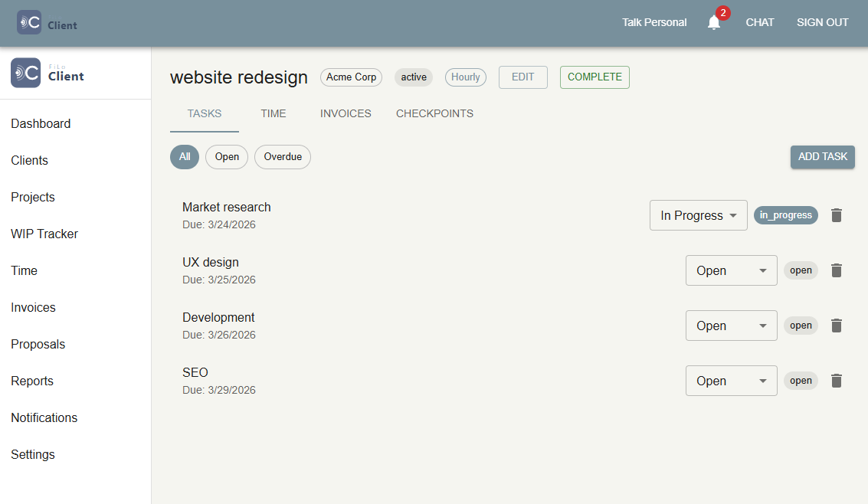Viewport: 868px width, 504px height.
Task: Filter tasks by Open
Action: [226, 156]
